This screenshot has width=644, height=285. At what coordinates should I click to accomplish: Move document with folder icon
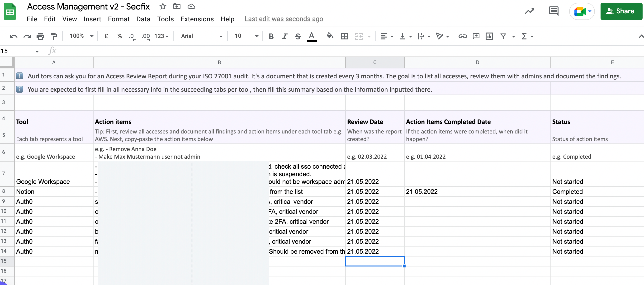click(x=177, y=6)
